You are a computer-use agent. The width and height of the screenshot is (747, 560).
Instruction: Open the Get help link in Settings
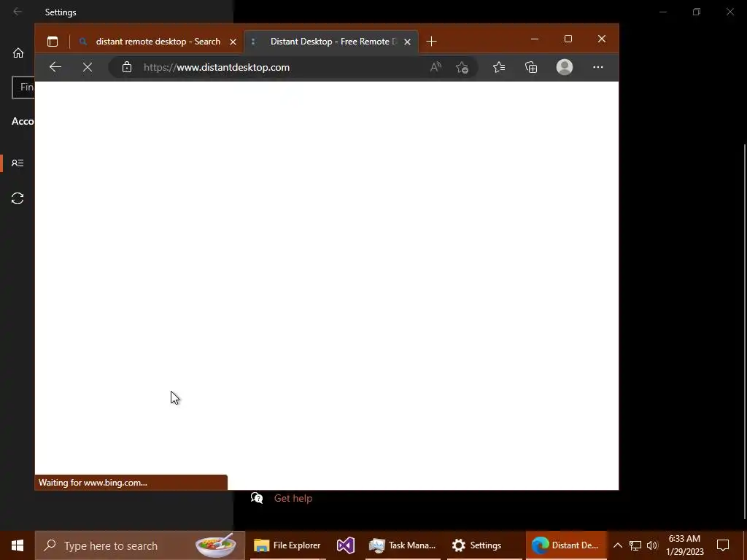click(293, 498)
